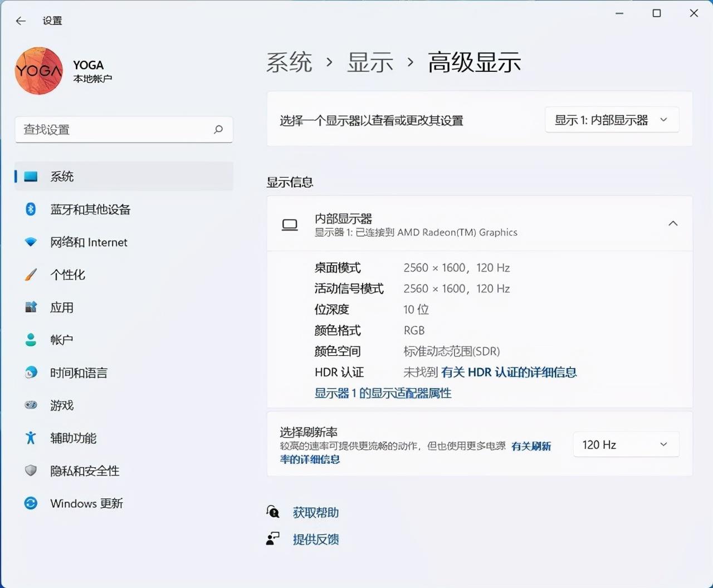Click the 提供反馈 person icon

(x=273, y=538)
